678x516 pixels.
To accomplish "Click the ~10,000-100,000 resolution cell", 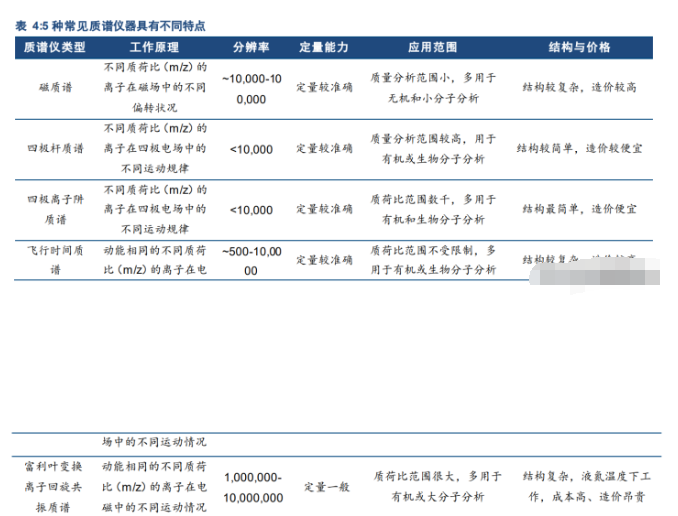I will click(250, 88).
